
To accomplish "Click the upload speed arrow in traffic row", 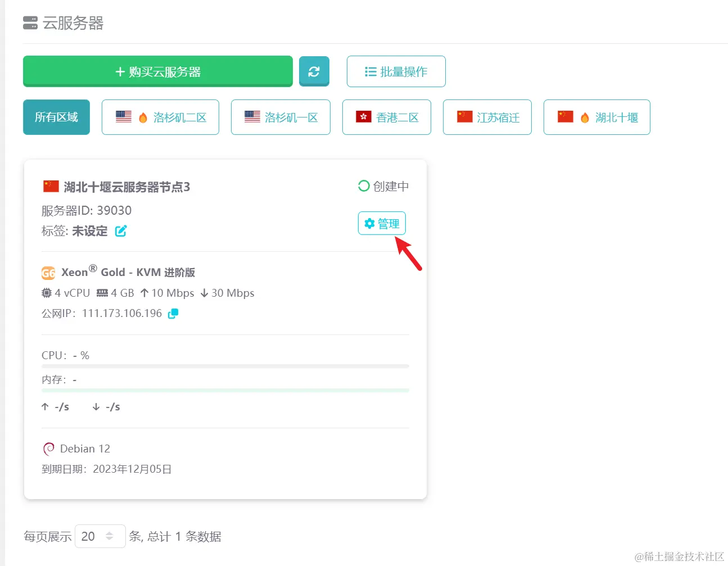I will [45, 406].
